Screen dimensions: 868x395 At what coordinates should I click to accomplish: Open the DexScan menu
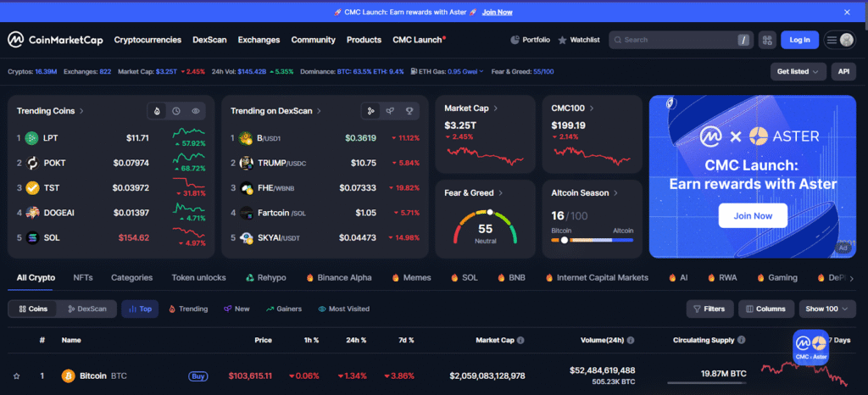210,40
